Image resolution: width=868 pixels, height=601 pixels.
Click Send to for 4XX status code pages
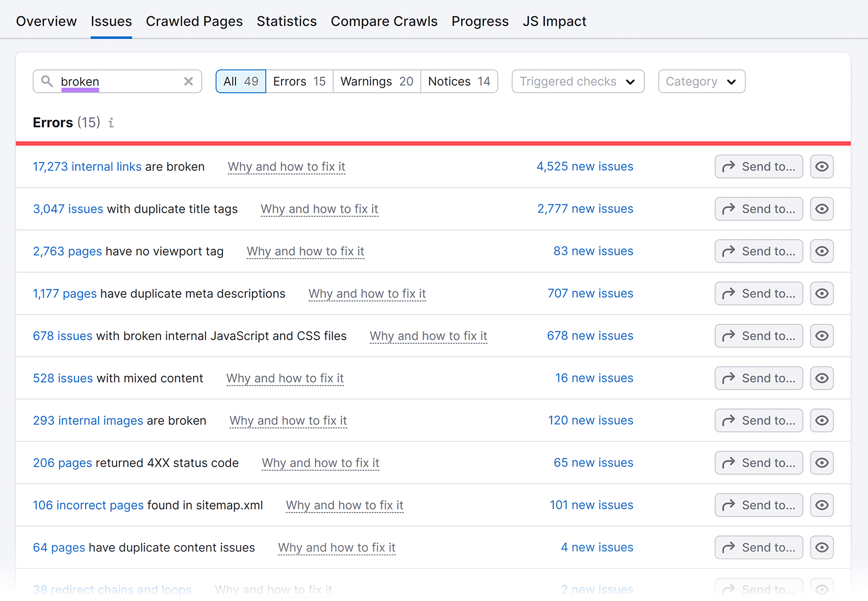tap(758, 463)
